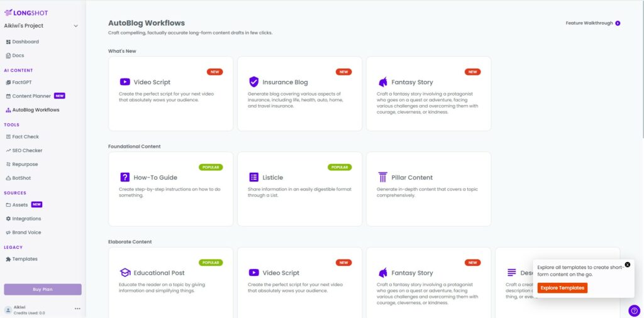Click the Explore Templates button
The height and width of the screenshot is (318, 644).
(562, 288)
